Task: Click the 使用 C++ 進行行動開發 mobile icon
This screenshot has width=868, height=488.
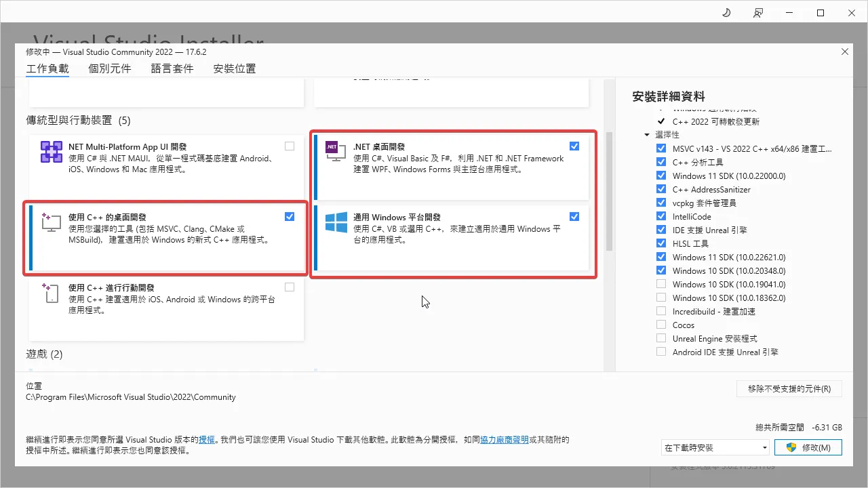Action: (x=51, y=293)
